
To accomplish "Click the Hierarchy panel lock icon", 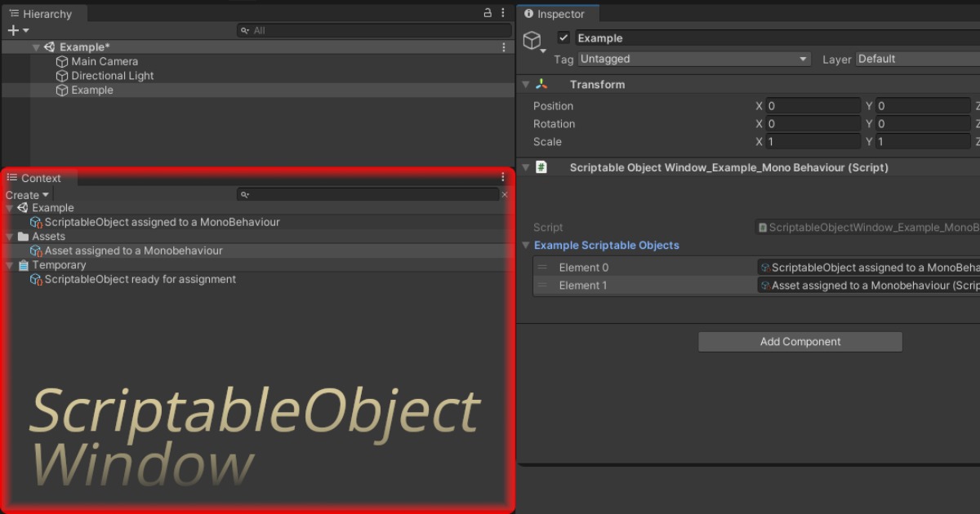I will 488,13.
